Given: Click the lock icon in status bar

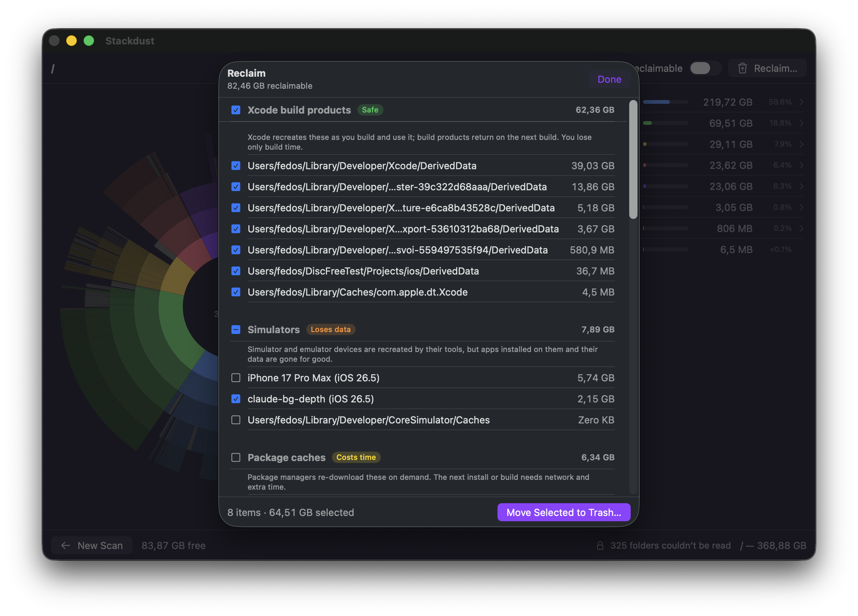Looking at the screenshot, I should point(600,545).
